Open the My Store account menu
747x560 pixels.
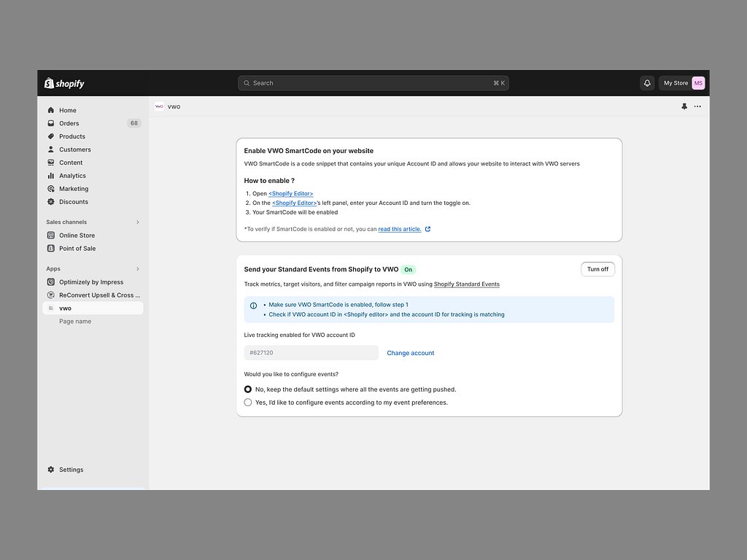tap(682, 83)
